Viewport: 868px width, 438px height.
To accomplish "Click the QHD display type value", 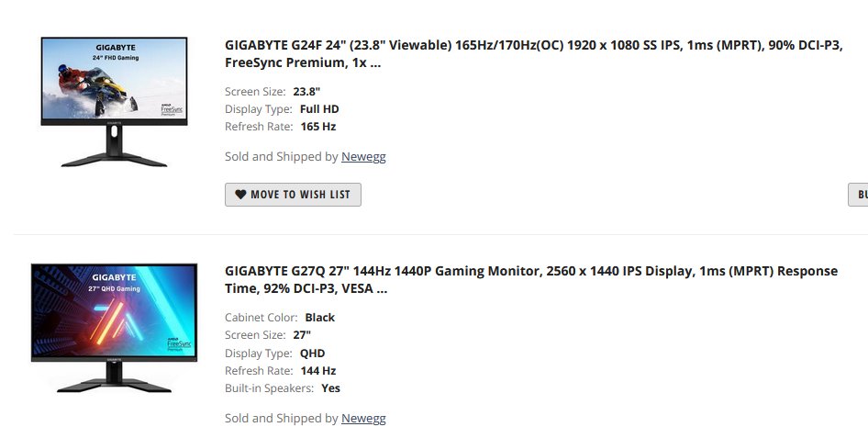I will (312, 354).
